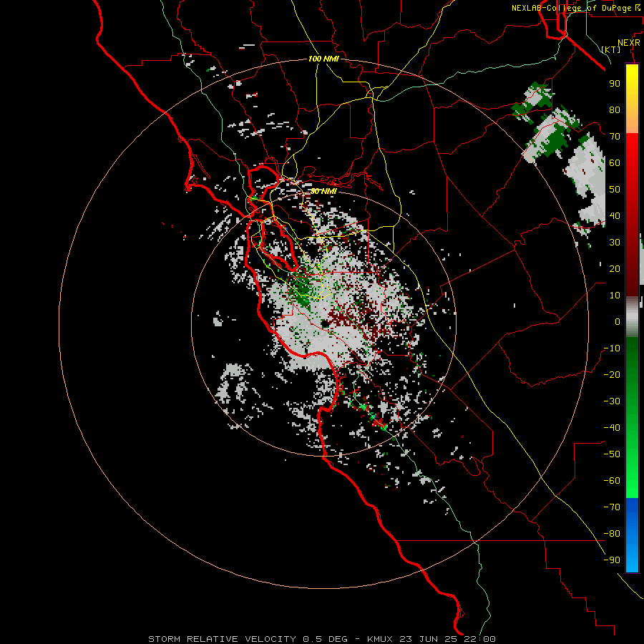Viewport: 644px width, 644px height.
Task: Click the -10 value on the scale
Action: click(x=612, y=348)
